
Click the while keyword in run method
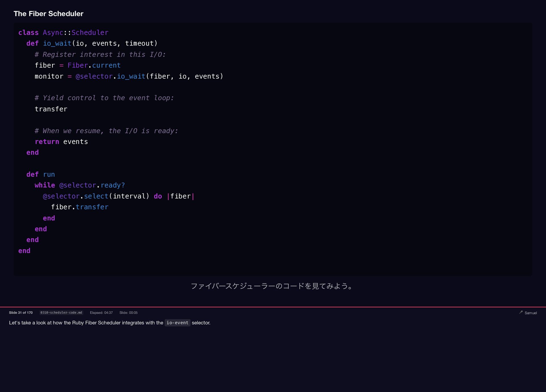(x=45, y=185)
